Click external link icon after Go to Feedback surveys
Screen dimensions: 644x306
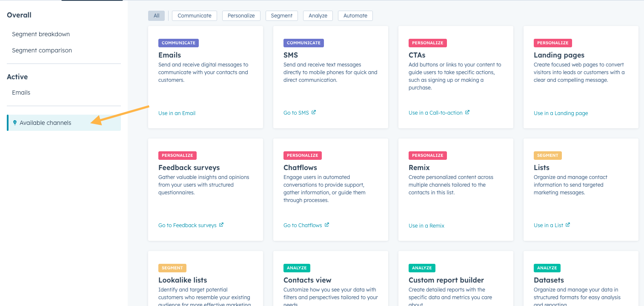(221, 225)
